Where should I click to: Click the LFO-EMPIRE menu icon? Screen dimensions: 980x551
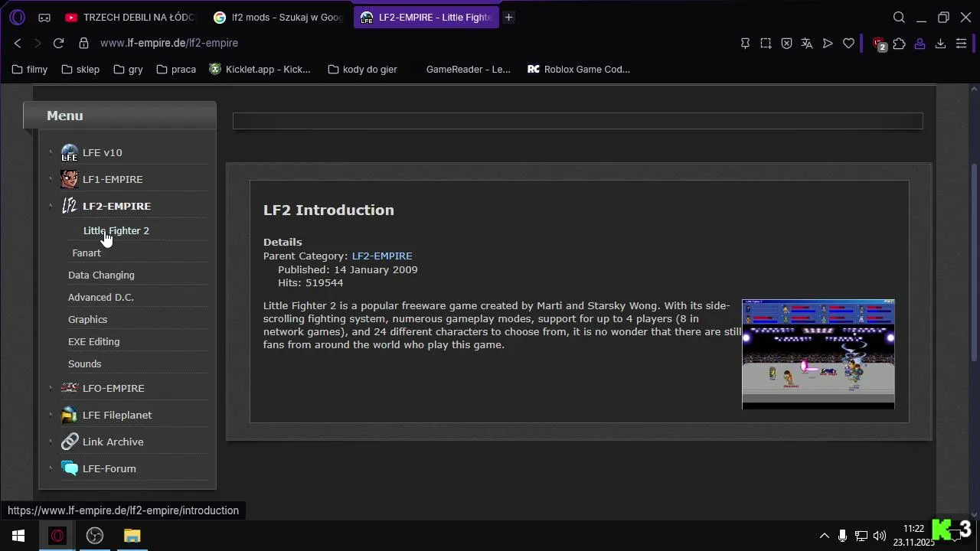[x=70, y=388]
